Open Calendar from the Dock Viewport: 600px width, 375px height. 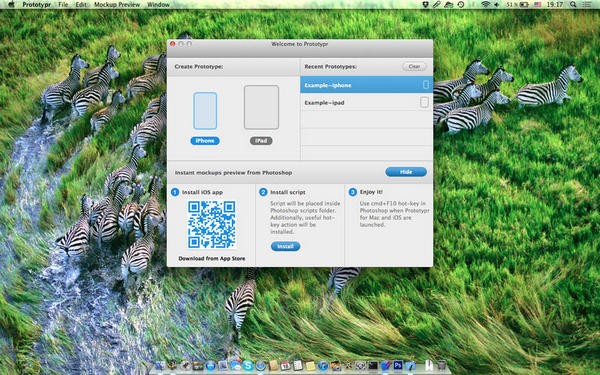pos(285,365)
